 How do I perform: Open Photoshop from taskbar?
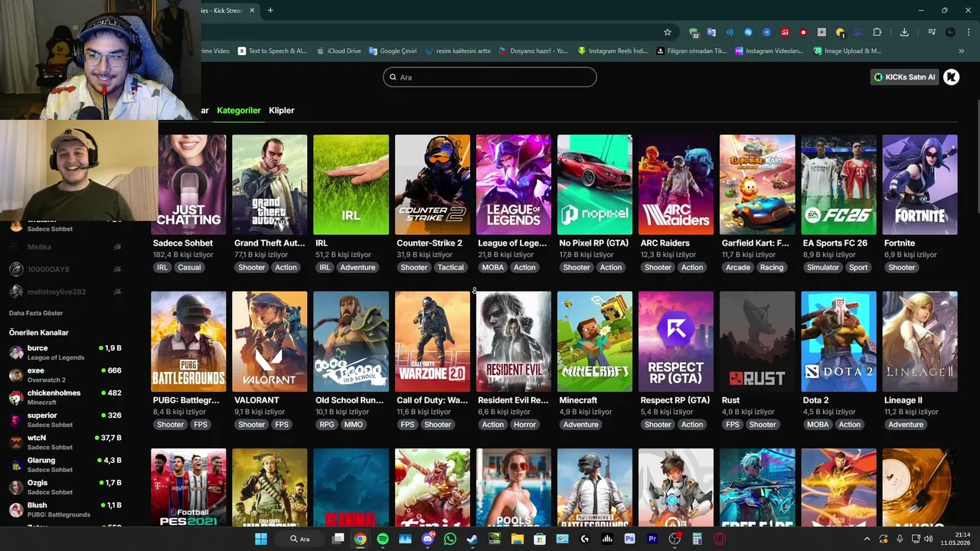[630, 539]
